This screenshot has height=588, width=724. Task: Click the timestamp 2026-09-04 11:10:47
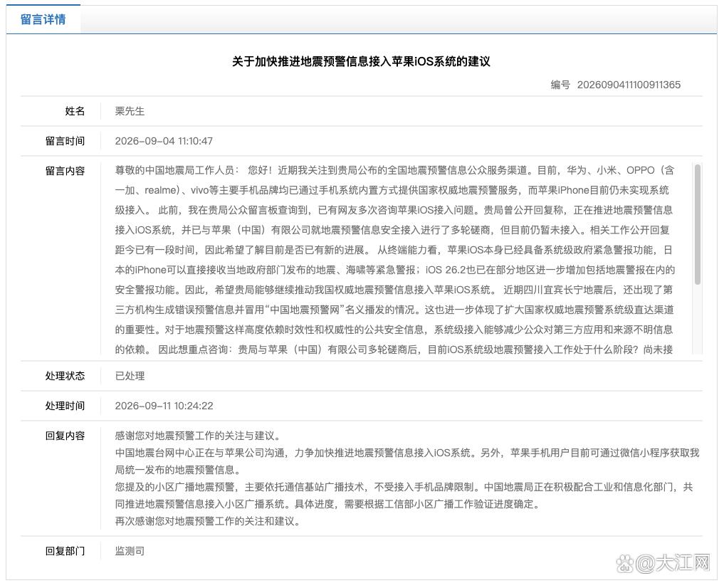[164, 141]
